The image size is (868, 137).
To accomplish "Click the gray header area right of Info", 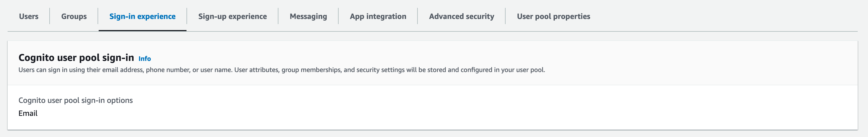I will tap(506, 58).
